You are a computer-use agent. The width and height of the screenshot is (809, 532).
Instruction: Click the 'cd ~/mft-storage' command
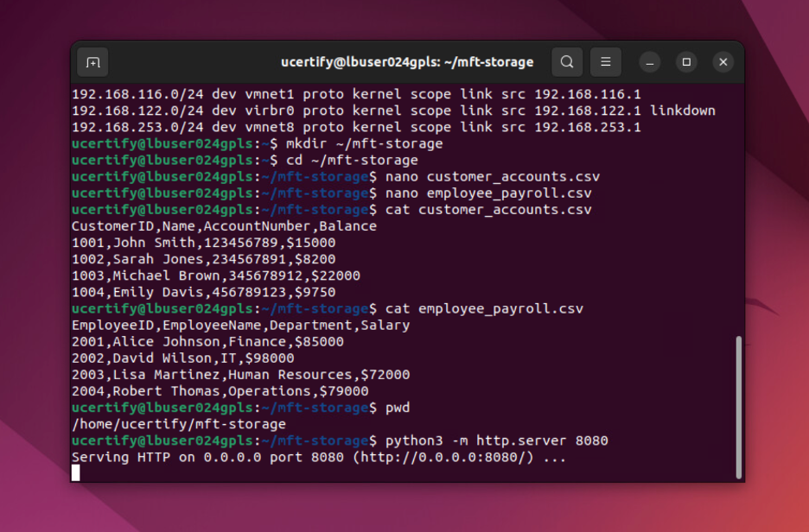coord(353,161)
